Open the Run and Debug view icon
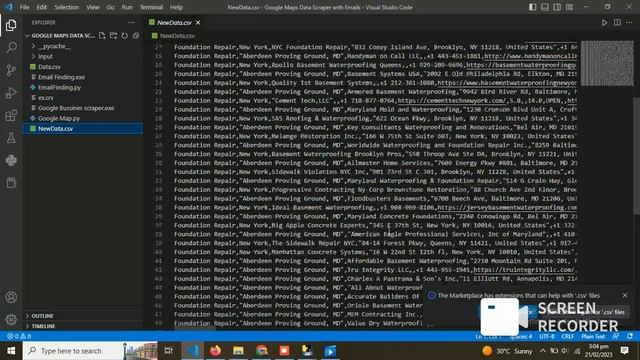This screenshot has width=640, height=360. [x=11, y=93]
